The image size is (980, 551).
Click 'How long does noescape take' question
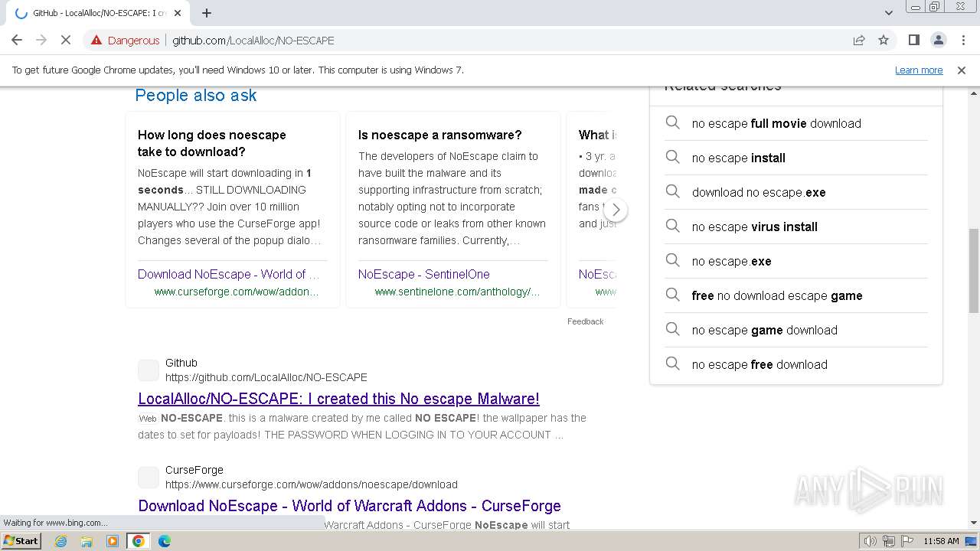(x=212, y=143)
